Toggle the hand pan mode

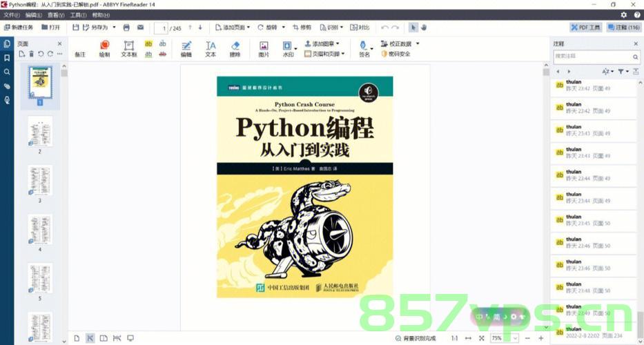click(424, 28)
